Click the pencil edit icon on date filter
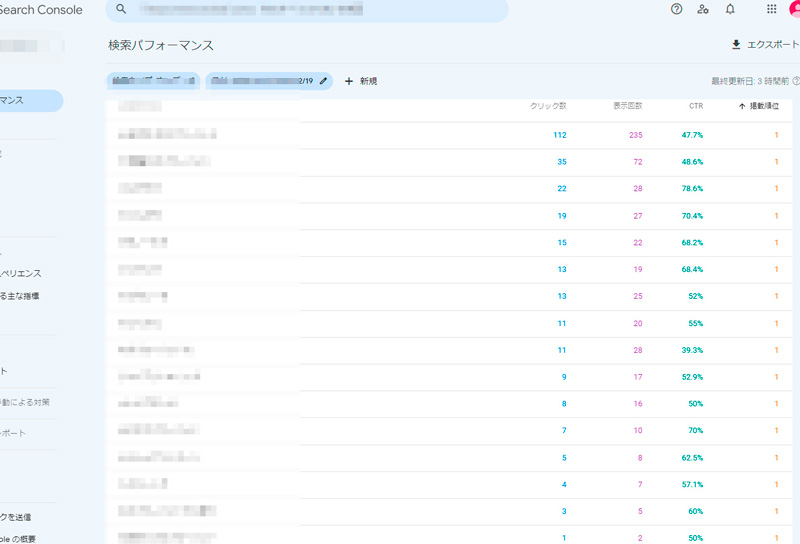Viewport: 800px width, 544px height. [x=323, y=81]
